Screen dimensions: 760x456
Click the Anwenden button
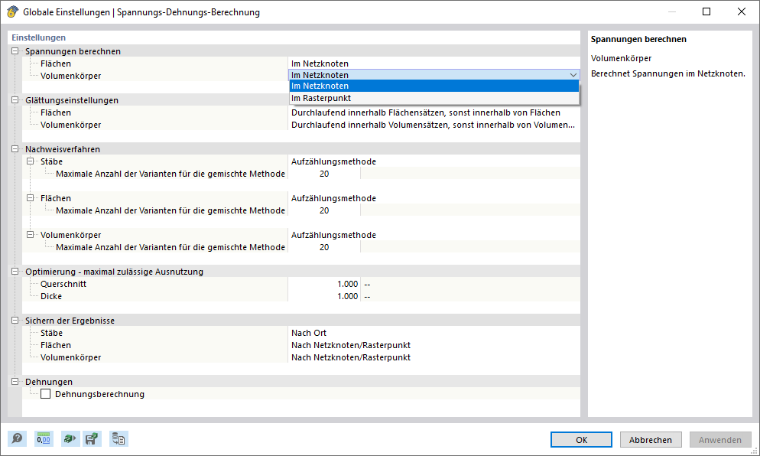coord(720,440)
